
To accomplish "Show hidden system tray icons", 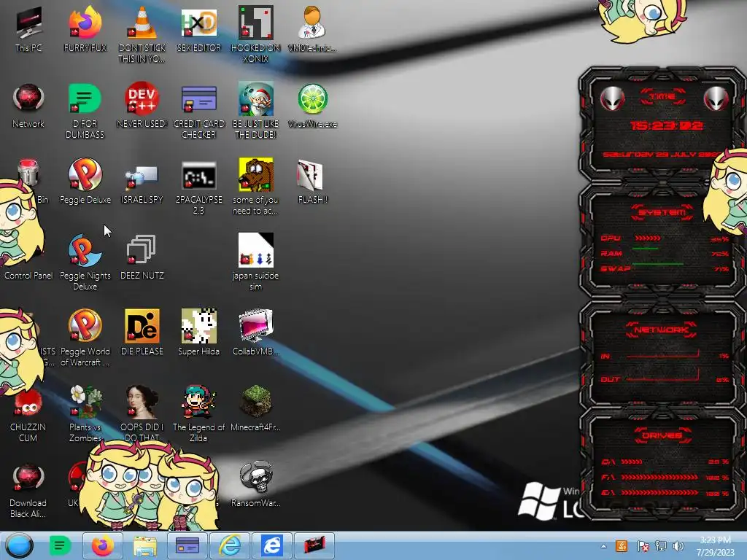I will click(x=603, y=547).
